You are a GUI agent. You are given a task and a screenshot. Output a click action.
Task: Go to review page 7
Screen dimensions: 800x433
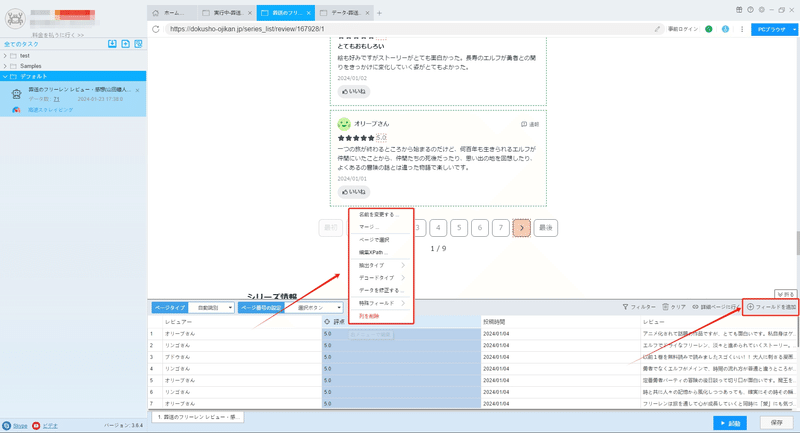click(x=501, y=228)
